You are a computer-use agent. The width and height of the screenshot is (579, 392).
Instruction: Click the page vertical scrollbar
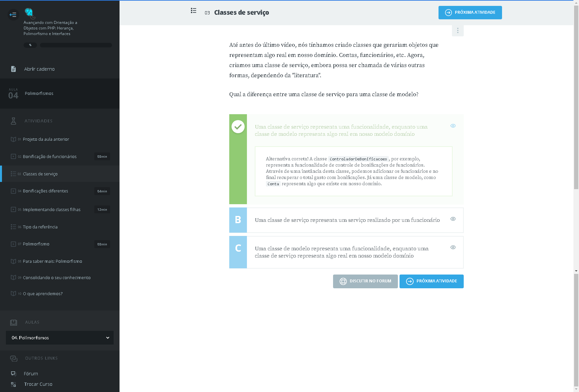576,98
